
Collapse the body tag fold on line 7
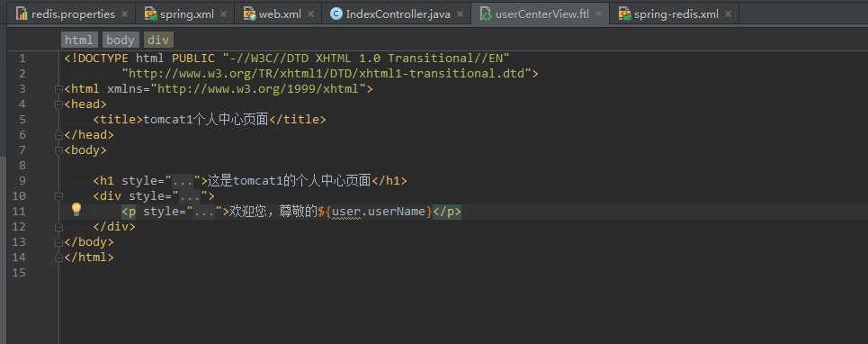58,150
